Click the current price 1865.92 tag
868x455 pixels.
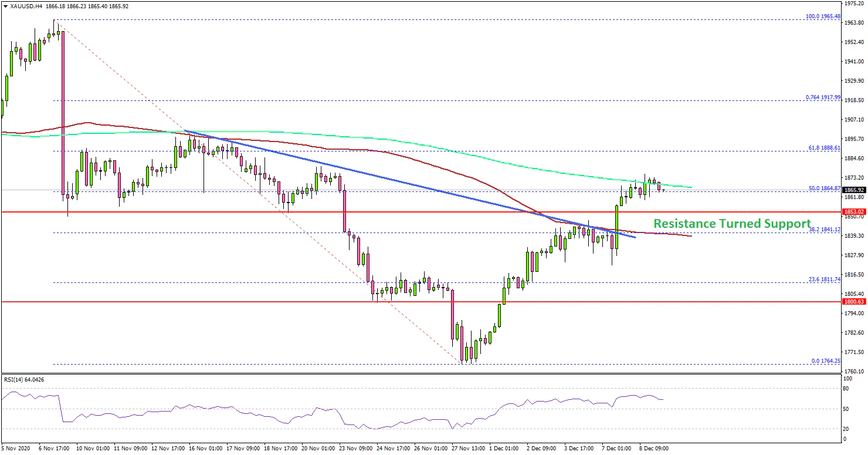854,190
